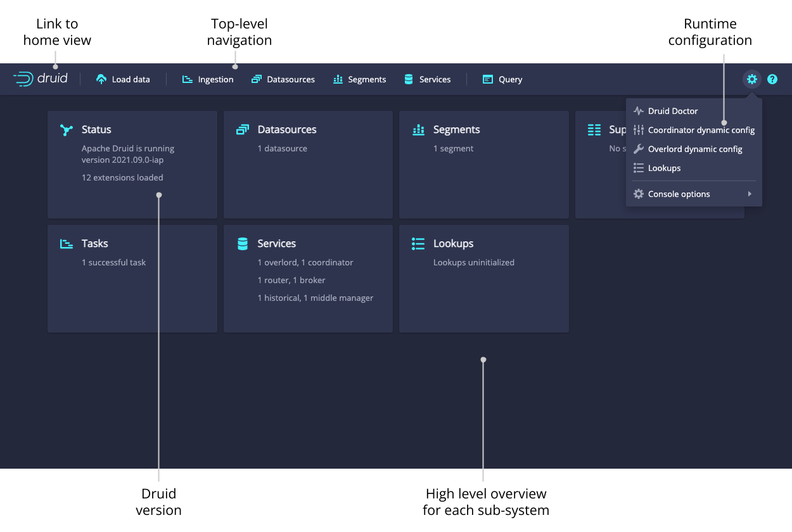The height and width of the screenshot is (532, 792).
Task: Open the settings gear icon
Action: (x=751, y=79)
